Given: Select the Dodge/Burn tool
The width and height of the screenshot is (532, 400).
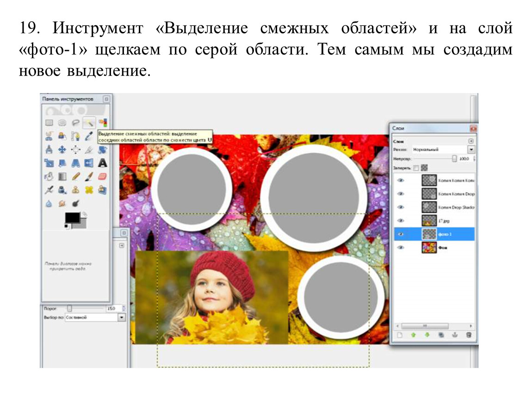Looking at the screenshot, I should (x=75, y=203).
